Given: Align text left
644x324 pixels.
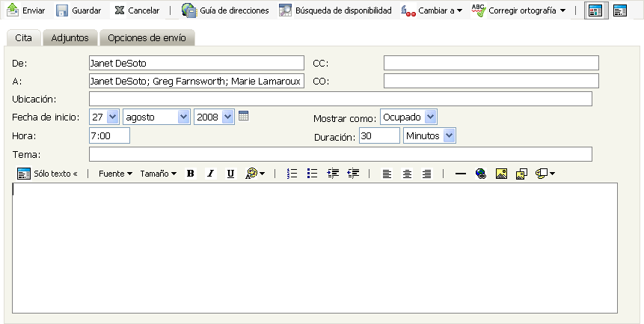Looking at the screenshot, I should pyautogui.click(x=387, y=174).
